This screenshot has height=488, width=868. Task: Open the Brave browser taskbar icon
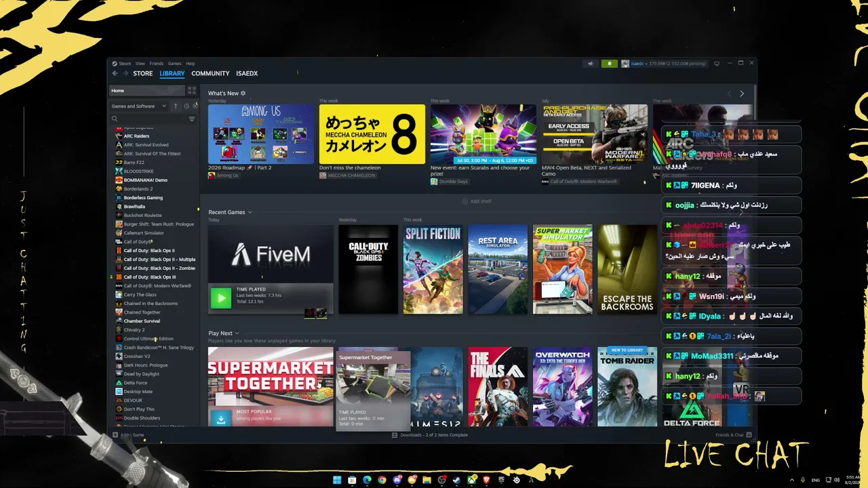pos(486,480)
